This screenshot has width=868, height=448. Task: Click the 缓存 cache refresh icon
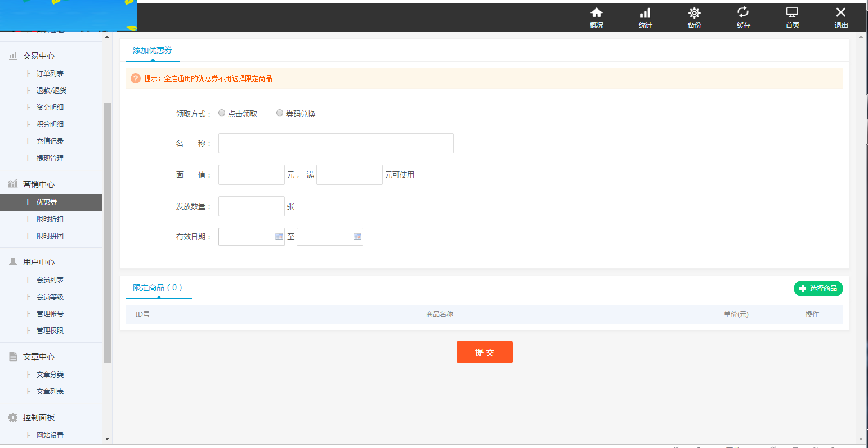(x=743, y=17)
